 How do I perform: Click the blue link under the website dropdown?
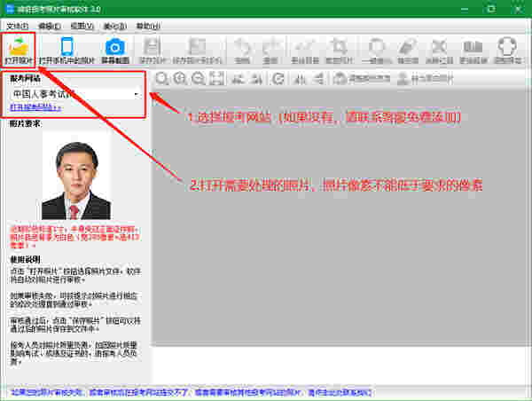point(35,107)
